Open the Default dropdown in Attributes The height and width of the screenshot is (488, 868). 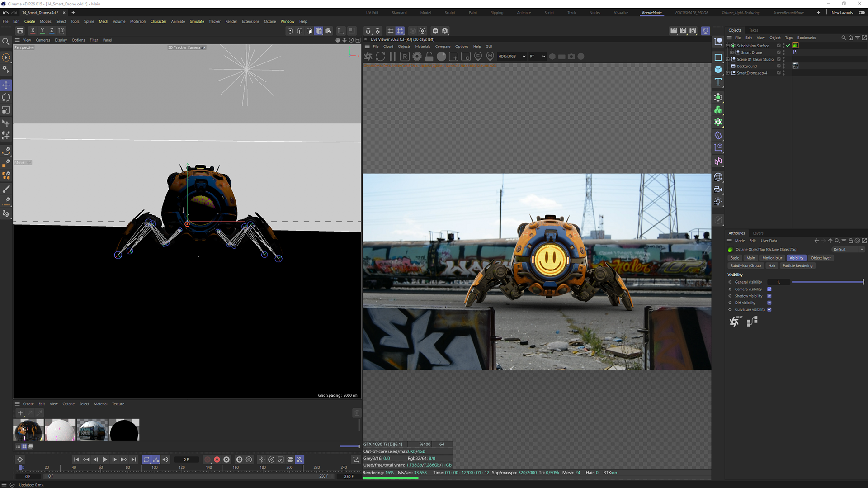tap(849, 250)
